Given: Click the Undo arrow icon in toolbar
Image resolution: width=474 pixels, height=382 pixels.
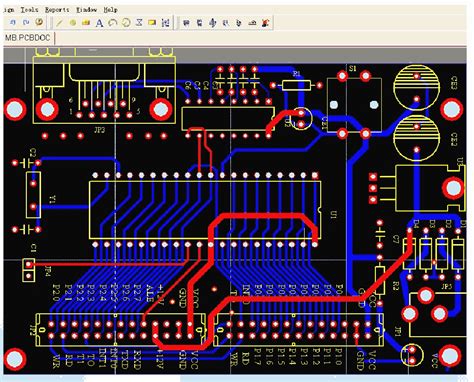Looking at the screenshot, I should [13, 23].
